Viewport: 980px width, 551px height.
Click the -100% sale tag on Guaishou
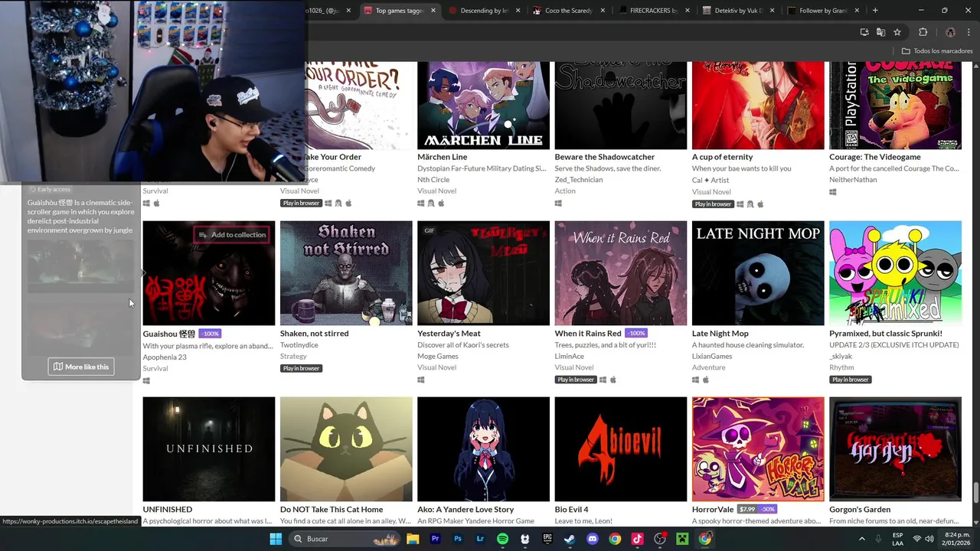point(211,334)
